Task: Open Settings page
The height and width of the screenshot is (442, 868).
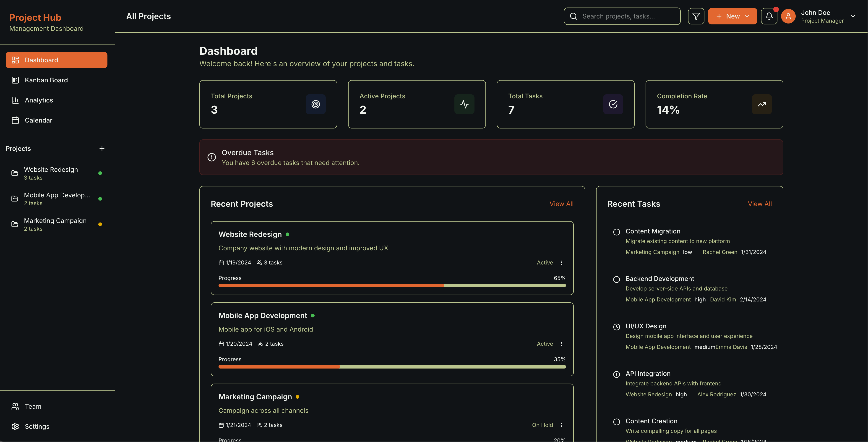Action: click(x=57, y=426)
